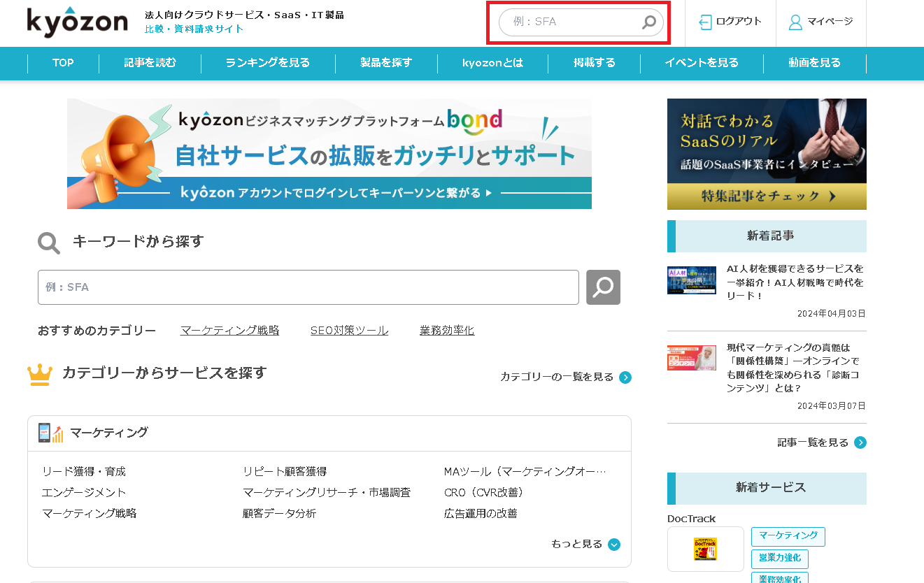Open イベントを見る menu item
The height and width of the screenshot is (583, 924).
pyautogui.click(x=702, y=63)
